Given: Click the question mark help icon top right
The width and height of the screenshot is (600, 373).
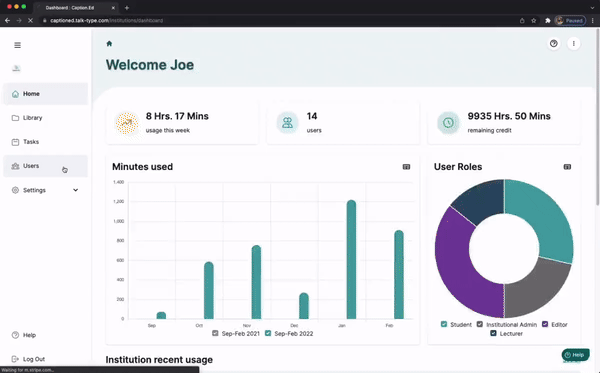Looking at the screenshot, I should [x=553, y=44].
